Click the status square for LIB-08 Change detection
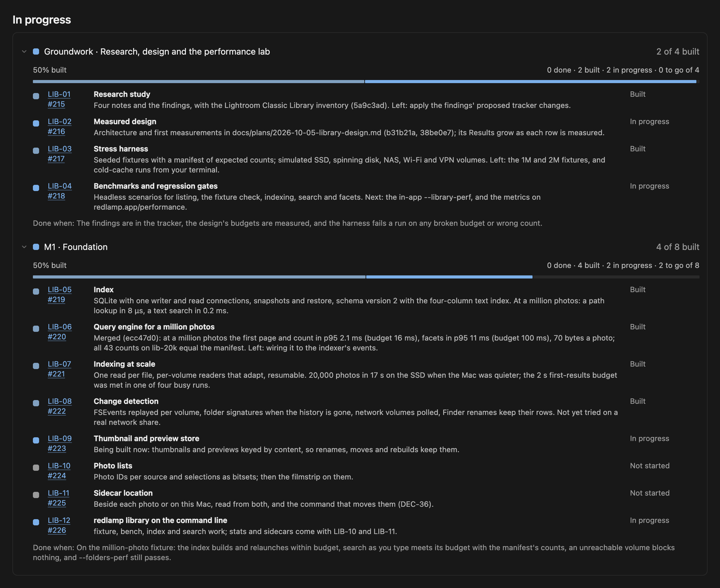The width and height of the screenshot is (720, 588). pyautogui.click(x=36, y=403)
